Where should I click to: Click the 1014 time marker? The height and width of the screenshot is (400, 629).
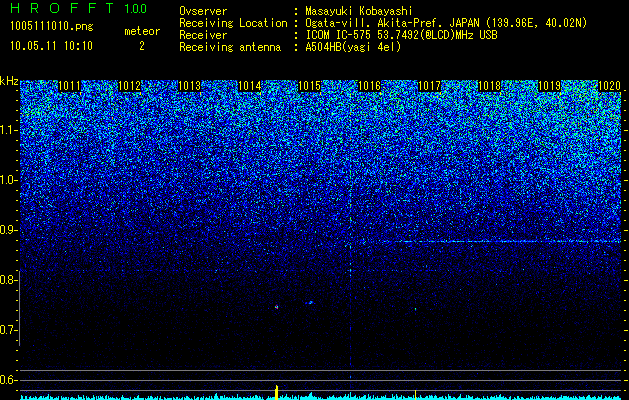click(x=250, y=86)
